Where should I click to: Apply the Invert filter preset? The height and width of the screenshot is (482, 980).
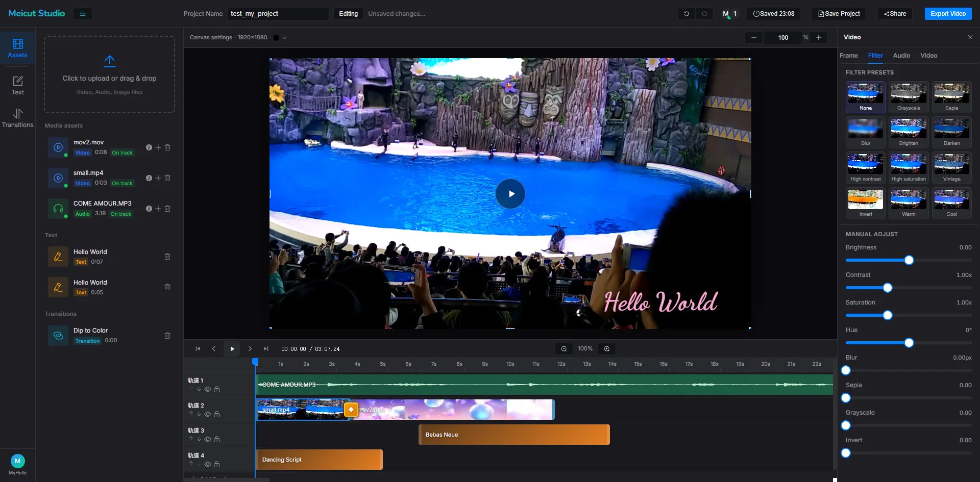866,203
